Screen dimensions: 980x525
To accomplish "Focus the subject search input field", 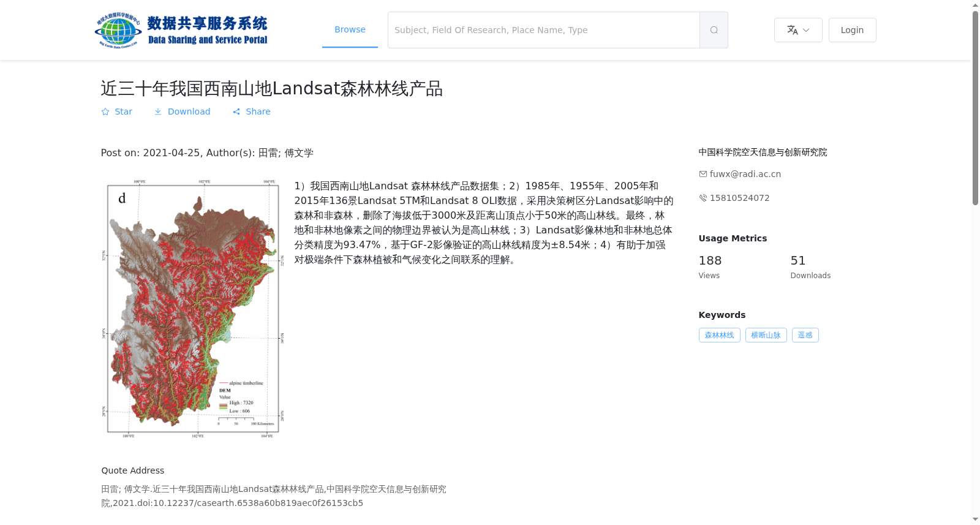I will pyautogui.click(x=544, y=30).
